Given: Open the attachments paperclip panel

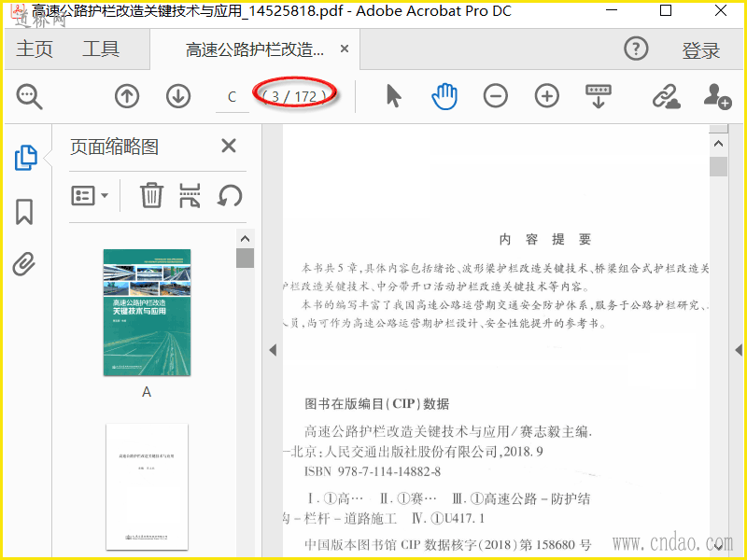Looking at the screenshot, I should [24, 264].
